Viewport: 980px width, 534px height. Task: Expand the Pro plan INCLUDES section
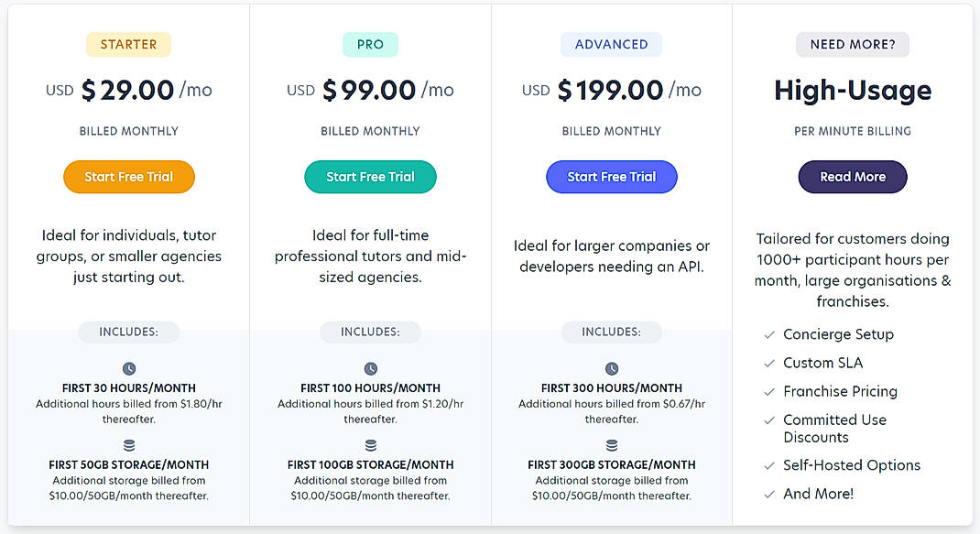370,332
